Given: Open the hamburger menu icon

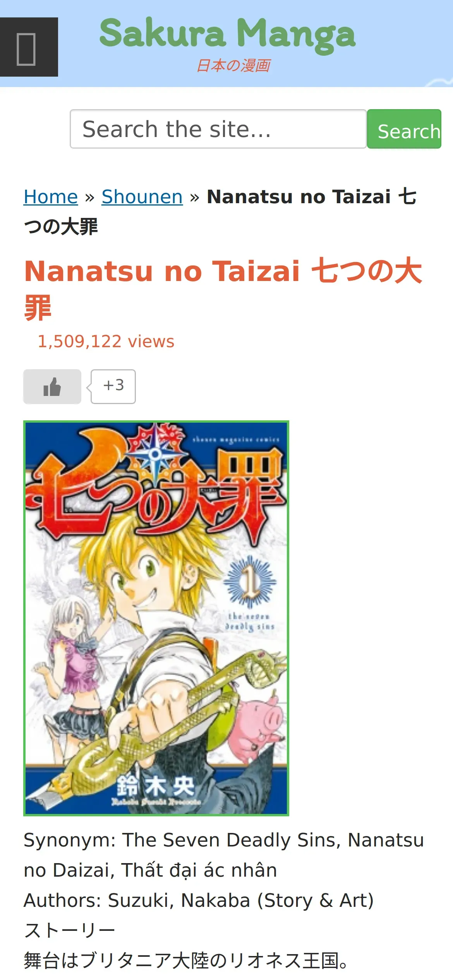Looking at the screenshot, I should [29, 47].
